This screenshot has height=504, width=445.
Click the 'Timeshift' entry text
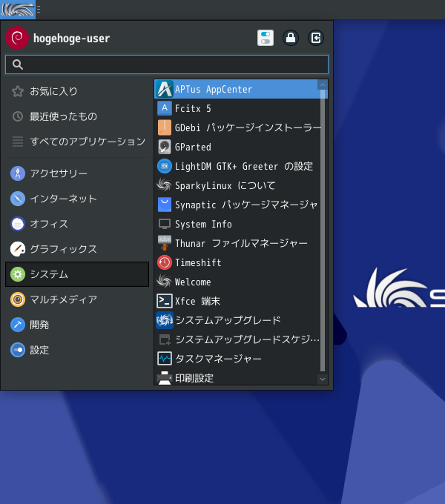pos(198,262)
